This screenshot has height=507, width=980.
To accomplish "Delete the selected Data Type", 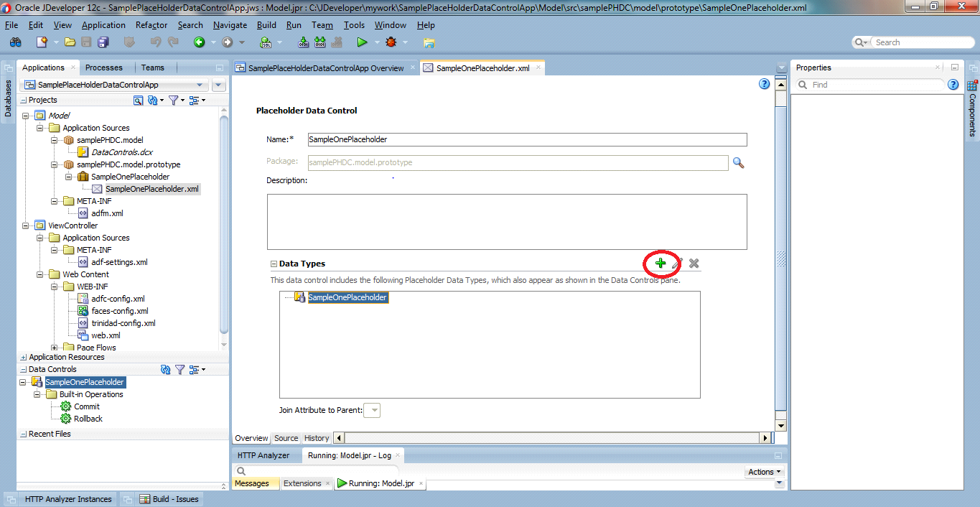I will [693, 263].
